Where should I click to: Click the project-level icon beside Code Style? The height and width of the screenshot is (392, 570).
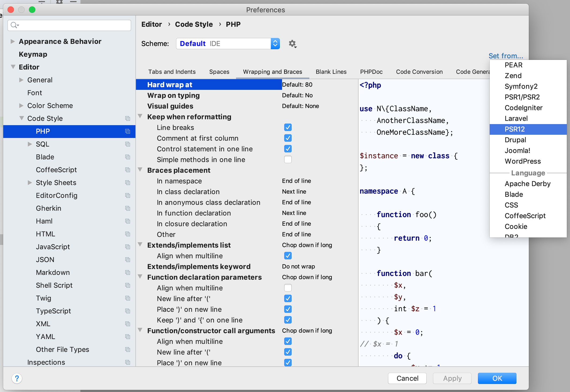click(128, 118)
